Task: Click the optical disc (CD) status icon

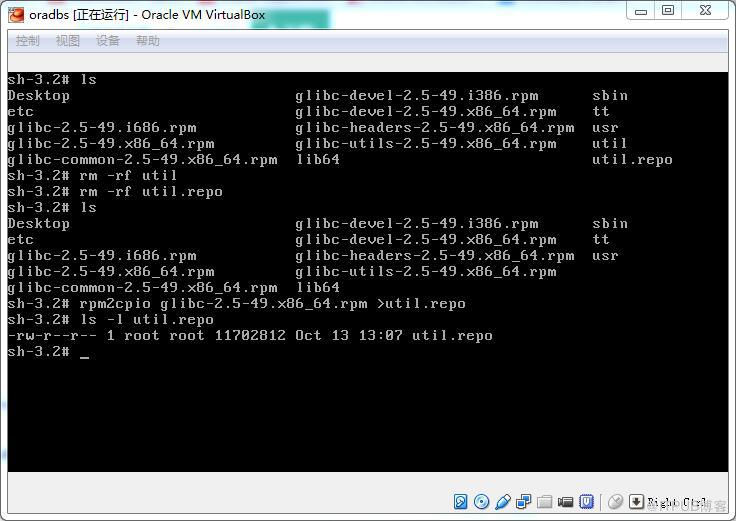Action: coord(482,502)
